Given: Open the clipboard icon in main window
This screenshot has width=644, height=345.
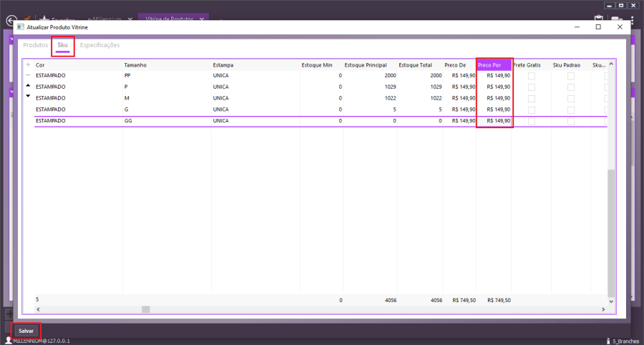Looking at the screenshot, I should tap(598, 19).
